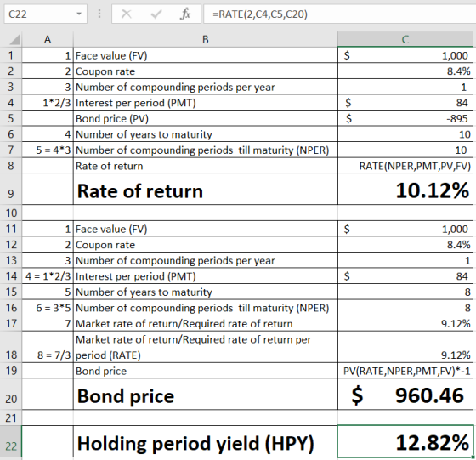Select Coupon rate label in row 2
Screen dimensions: 476x460
click(205, 71)
